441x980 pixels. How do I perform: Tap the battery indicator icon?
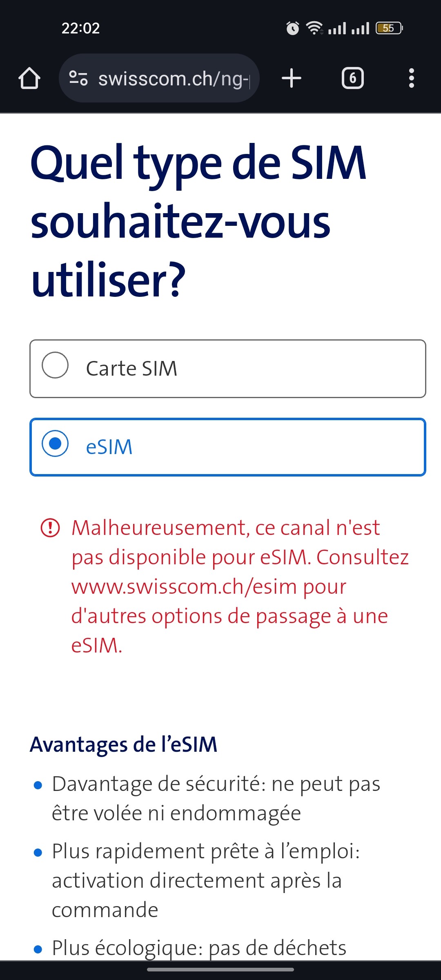pos(389,28)
